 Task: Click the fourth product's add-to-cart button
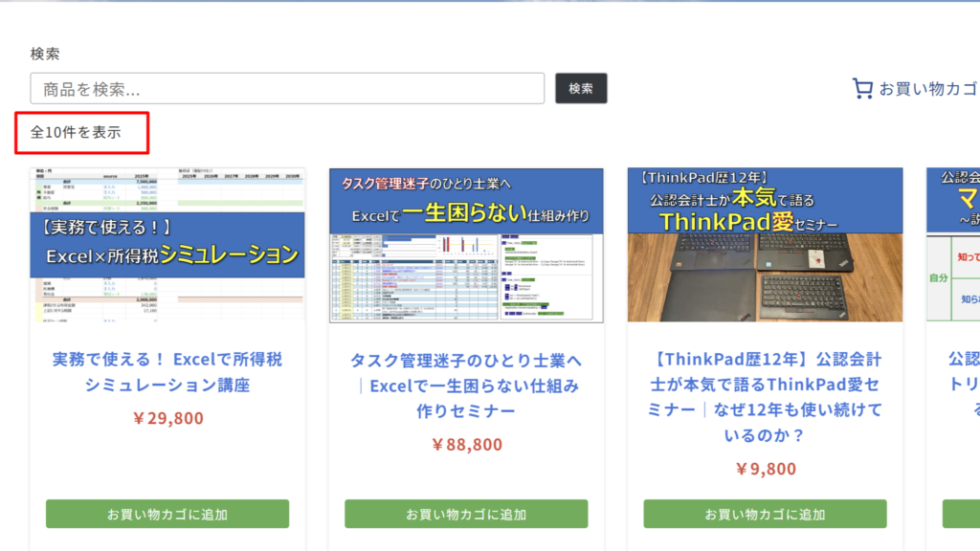pos(961,514)
